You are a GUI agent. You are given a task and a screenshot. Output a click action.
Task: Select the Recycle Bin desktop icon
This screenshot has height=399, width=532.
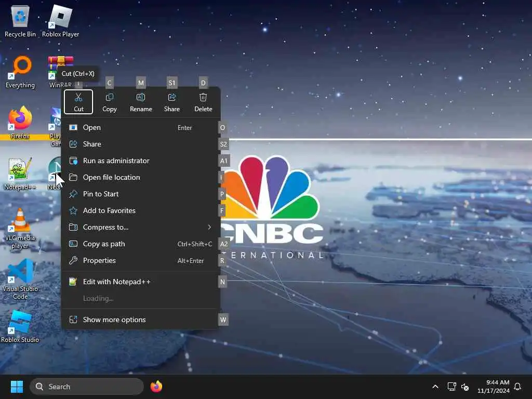click(20, 21)
